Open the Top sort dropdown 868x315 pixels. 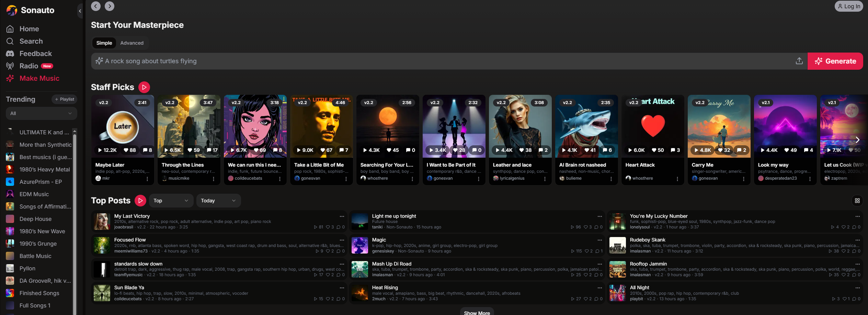coord(171,201)
